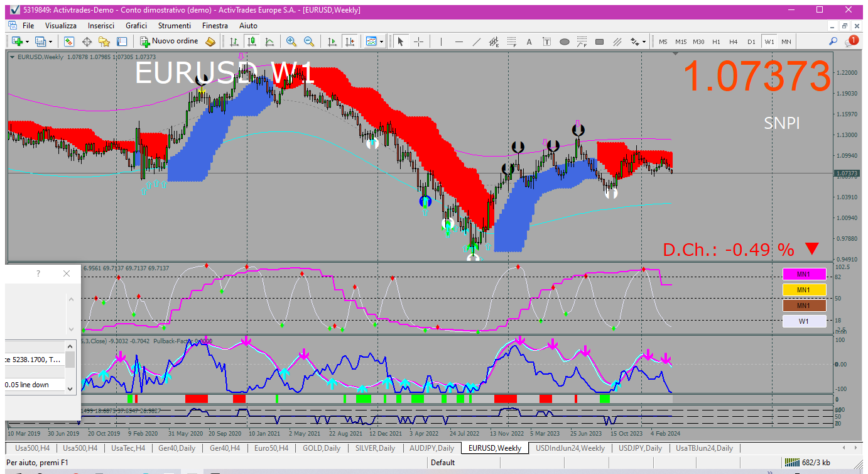The image size is (868, 474).
Task: Open the search magnifier icon
Action: (x=833, y=41)
